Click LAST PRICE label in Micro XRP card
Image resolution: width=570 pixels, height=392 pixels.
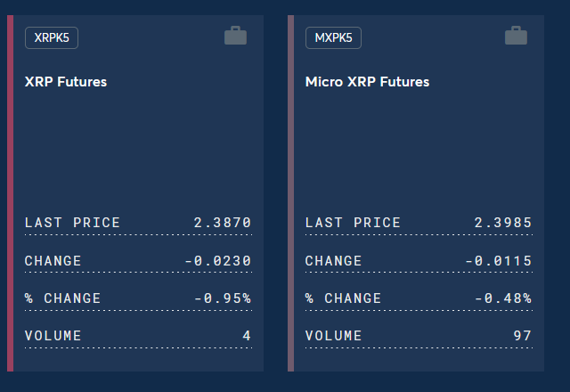[353, 223]
